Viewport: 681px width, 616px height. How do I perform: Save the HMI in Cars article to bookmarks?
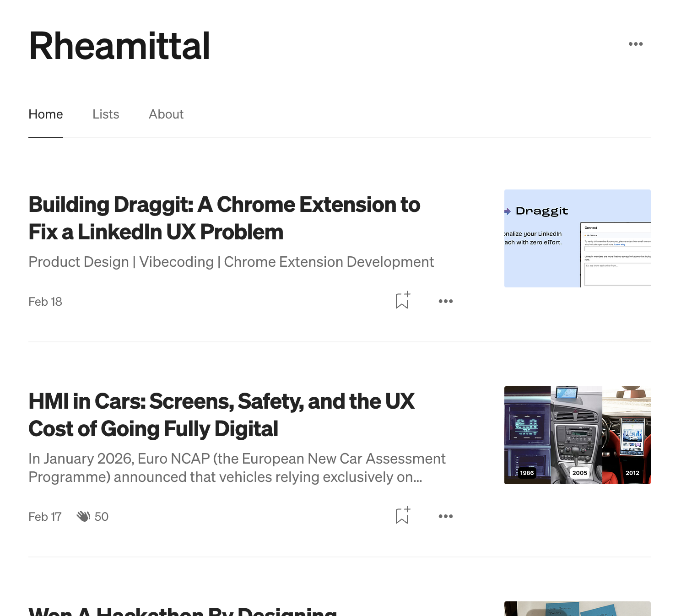[402, 516]
